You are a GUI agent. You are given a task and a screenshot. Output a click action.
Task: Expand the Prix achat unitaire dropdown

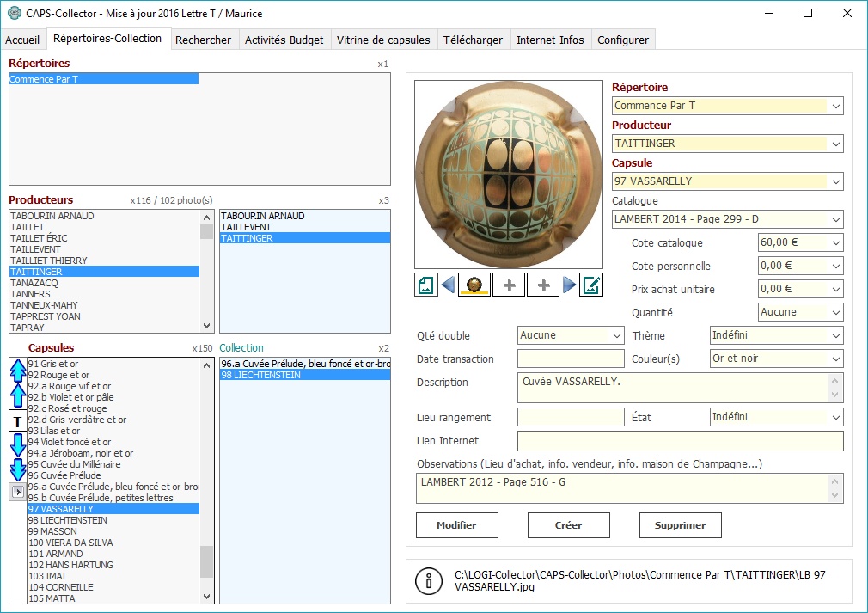pyautogui.click(x=836, y=289)
